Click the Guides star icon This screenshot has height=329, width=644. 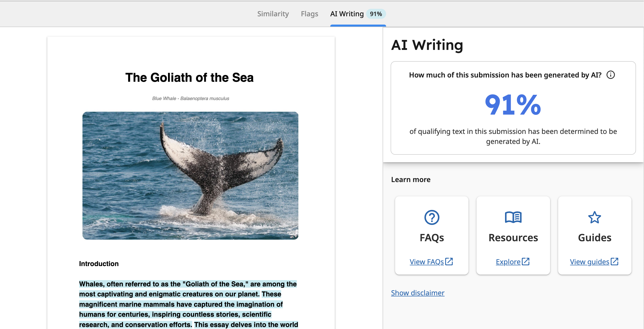tap(594, 217)
